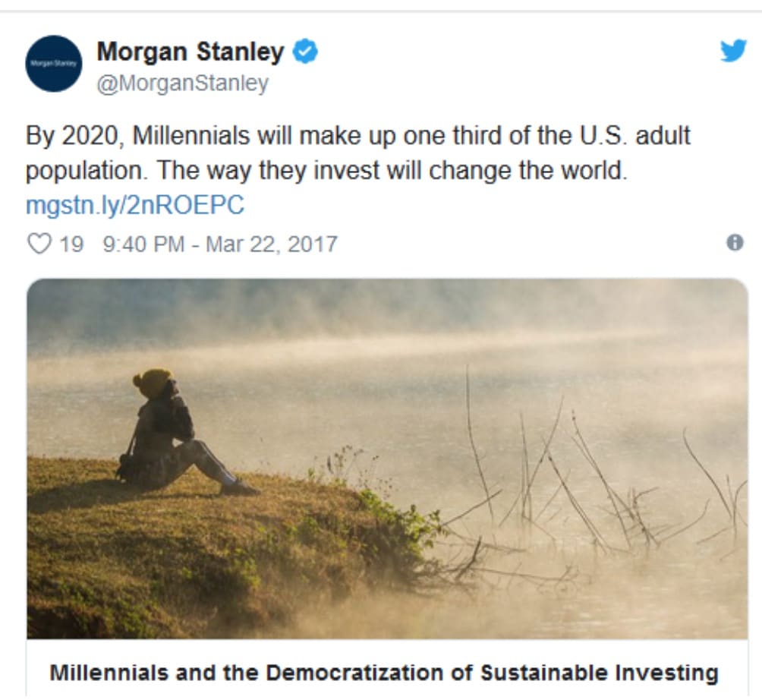The width and height of the screenshot is (762, 700).
Task: Like the tweet with the heart icon
Action: pos(38,244)
